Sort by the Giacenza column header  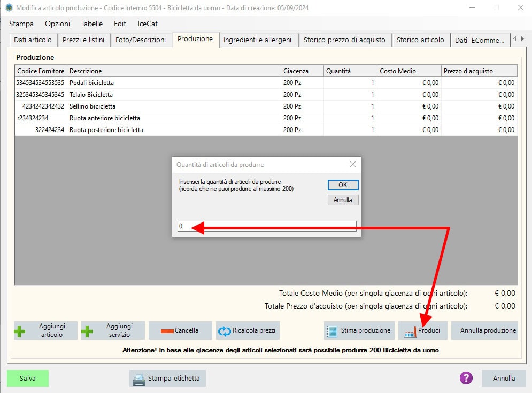tap(302, 71)
